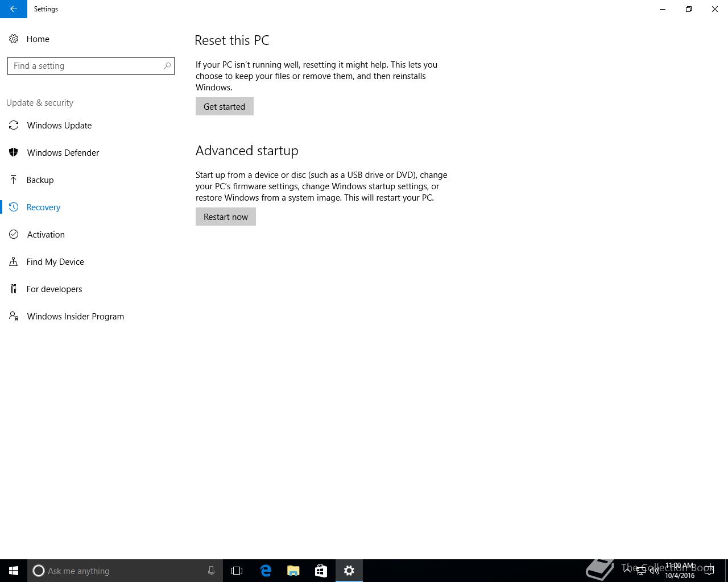
Task: Select Windows Update in the sidebar
Action: point(59,125)
